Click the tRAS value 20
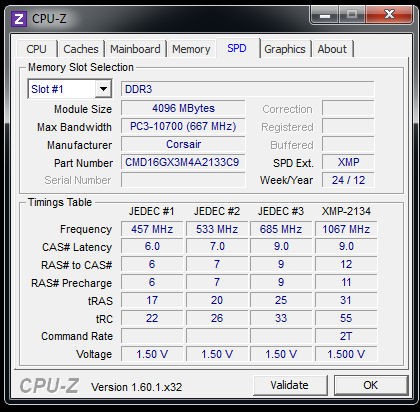420x412 pixels. point(217,300)
